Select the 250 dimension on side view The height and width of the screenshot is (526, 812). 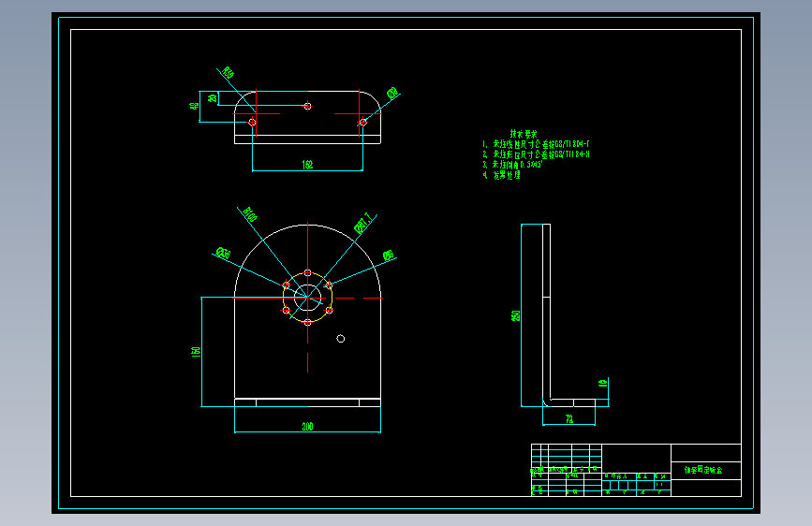[516, 315]
